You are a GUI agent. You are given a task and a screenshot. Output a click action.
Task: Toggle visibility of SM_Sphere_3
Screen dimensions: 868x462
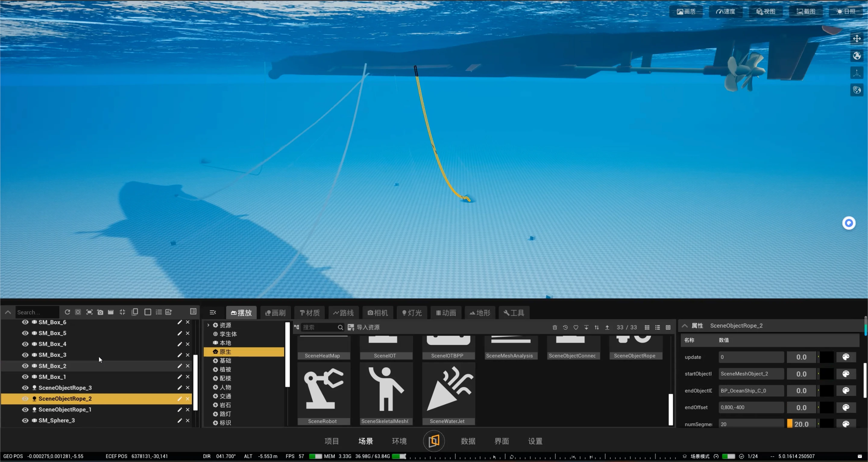(25, 420)
